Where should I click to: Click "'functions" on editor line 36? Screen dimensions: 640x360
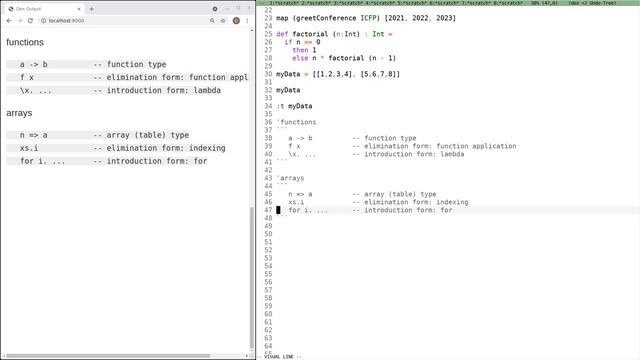point(296,122)
